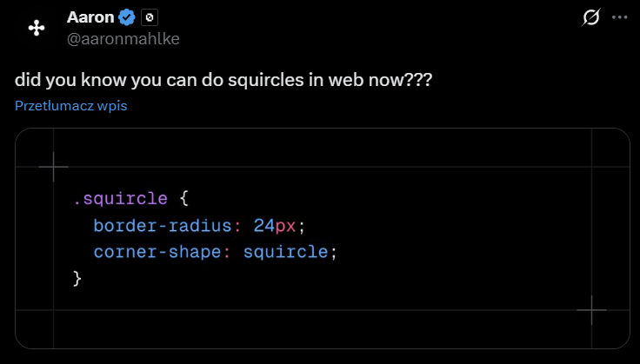Open the code snippet image attachment
This screenshot has width=640, height=364.
pyautogui.click(x=322, y=239)
